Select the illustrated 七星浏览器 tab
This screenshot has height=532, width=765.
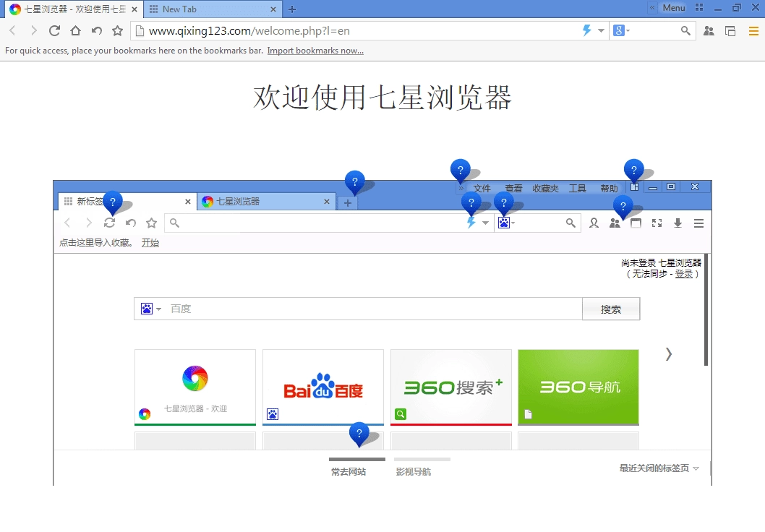tap(266, 202)
